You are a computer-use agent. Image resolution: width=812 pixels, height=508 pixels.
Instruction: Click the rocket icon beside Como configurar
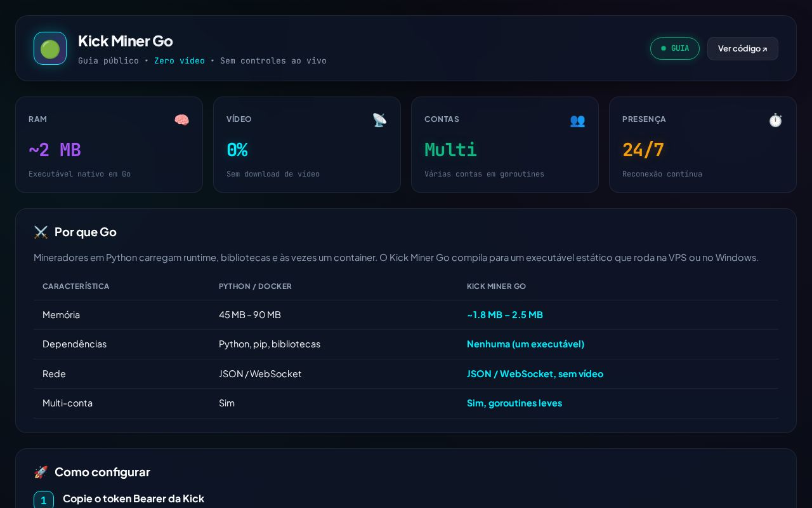click(41, 472)
